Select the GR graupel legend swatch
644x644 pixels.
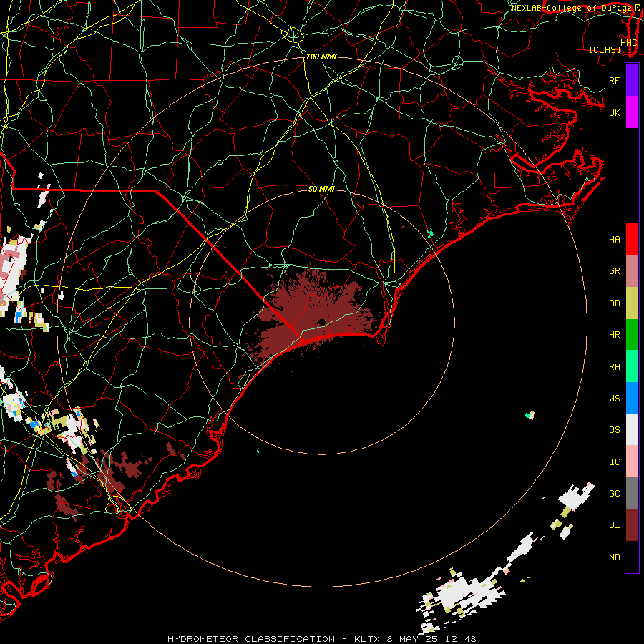tap(632, 271)
